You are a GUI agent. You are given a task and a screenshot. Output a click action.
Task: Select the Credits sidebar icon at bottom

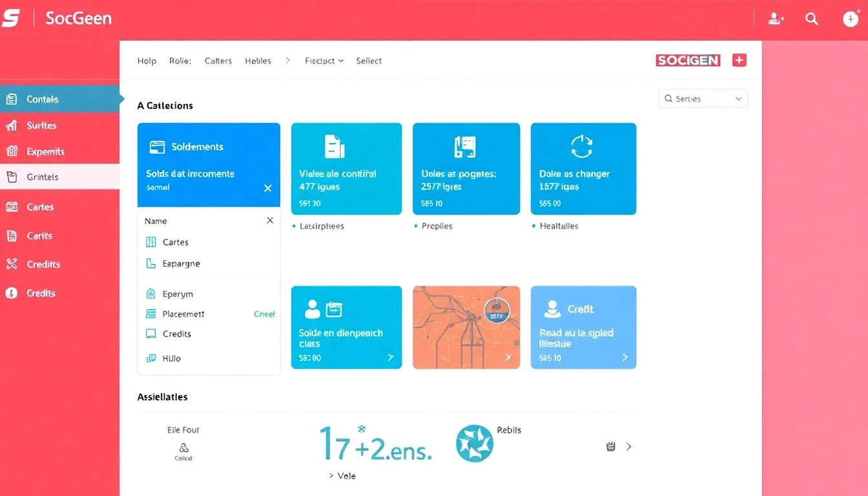pos(12,293)
